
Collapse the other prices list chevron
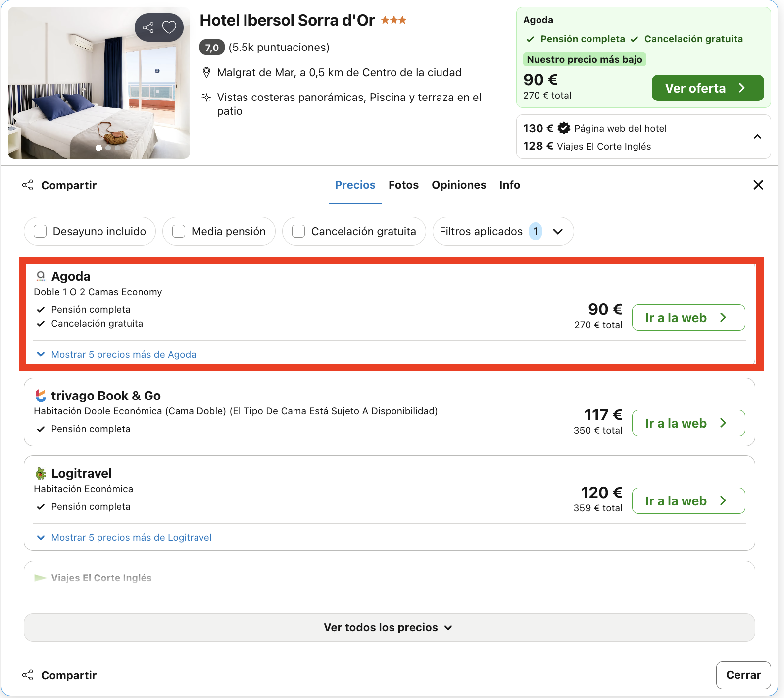tap(757, 137)
